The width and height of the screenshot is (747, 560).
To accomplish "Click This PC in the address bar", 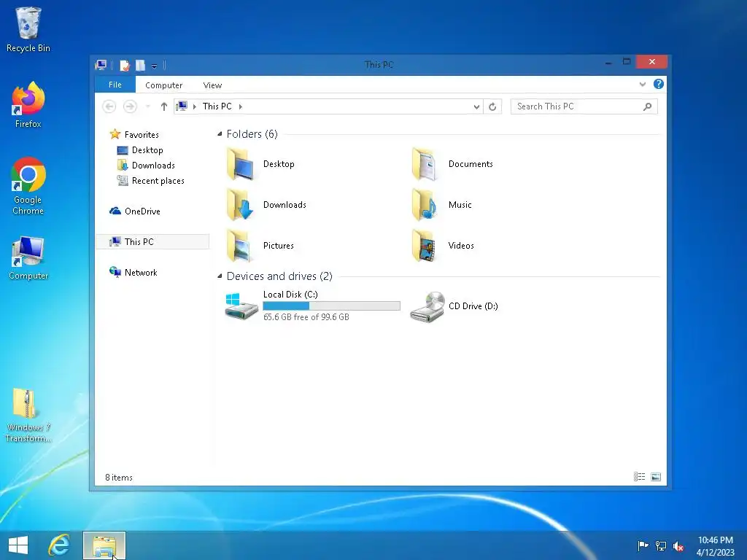I will pos(217,106).
